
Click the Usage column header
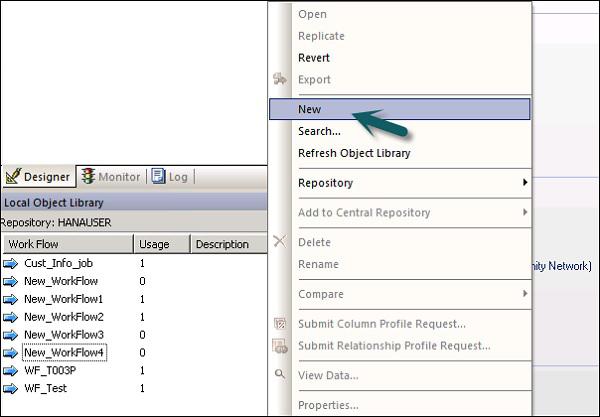[x=160, y=244]
